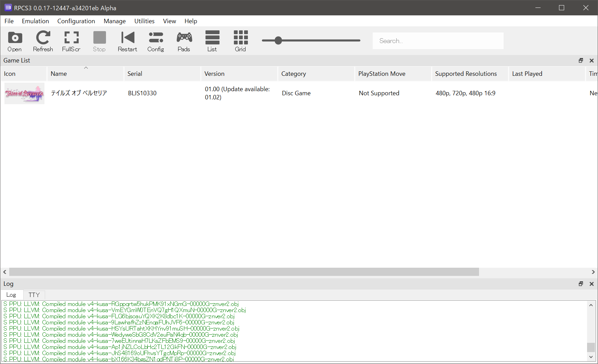Minimize the RPCS3 window
The image size is (598, 364).
coord(538,8)
